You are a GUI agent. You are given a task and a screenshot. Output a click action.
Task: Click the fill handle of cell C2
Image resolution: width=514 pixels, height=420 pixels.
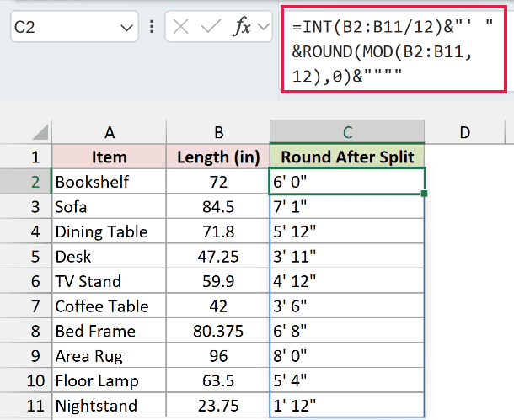424,194
